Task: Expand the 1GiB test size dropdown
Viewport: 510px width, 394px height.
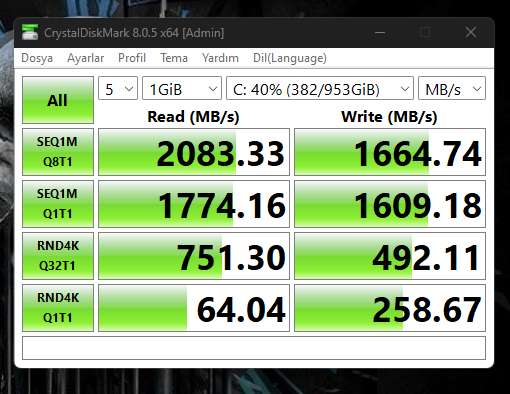Action: [182, 88]
